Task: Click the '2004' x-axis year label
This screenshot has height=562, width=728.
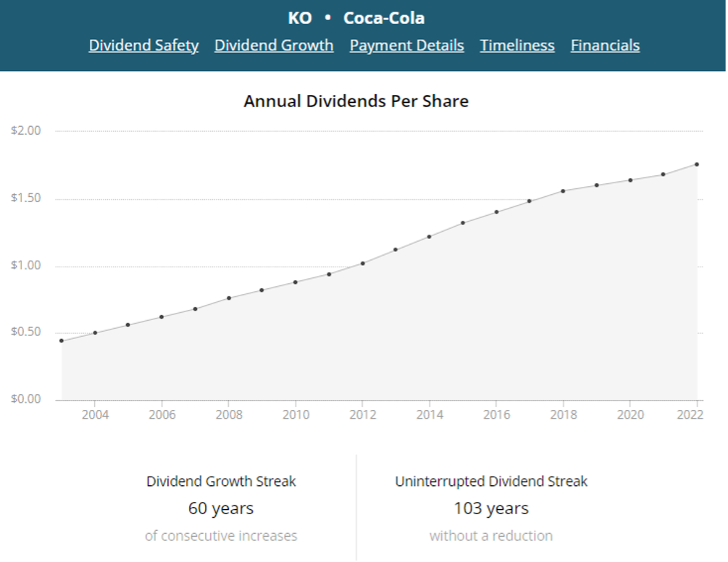Action: pos(95,414)
